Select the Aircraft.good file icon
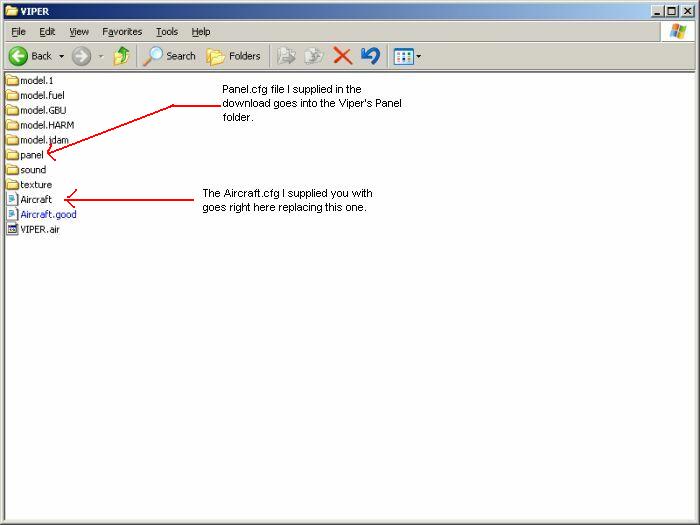Viewport: 700px width, 525px height. click(x=12, y=214)
